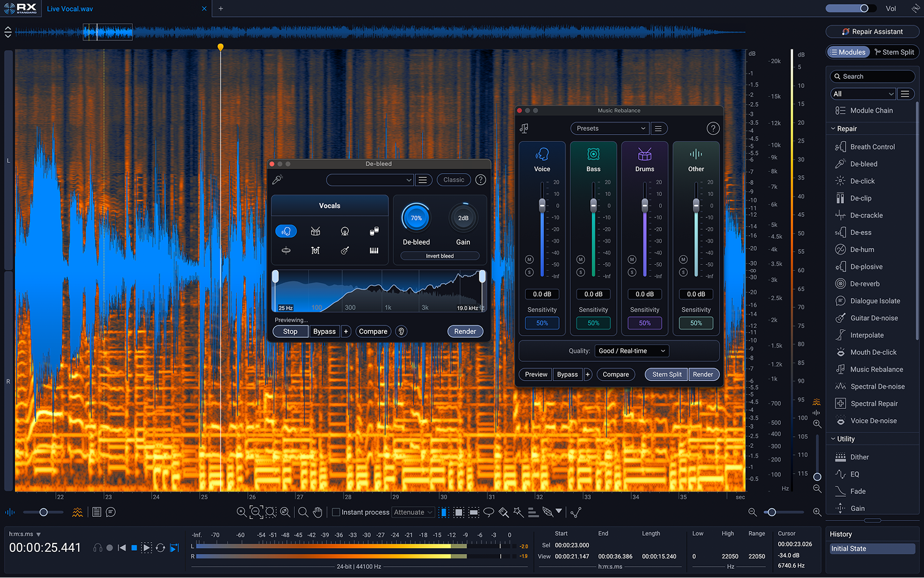The image size is (924, 578).
Task: Collapse the Repair modules section
Action: 833,129
